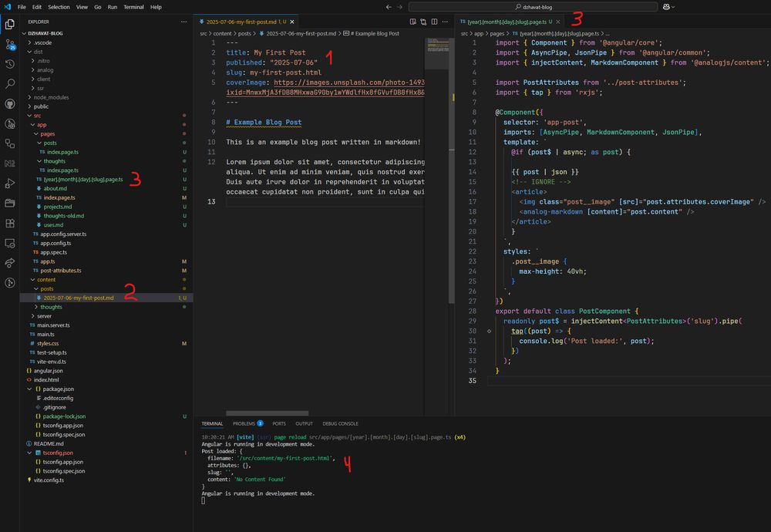Click the left editor horizontal scrollbar
Screen dimensions: 771x532
pyautogui.click(x=267, y=413)
